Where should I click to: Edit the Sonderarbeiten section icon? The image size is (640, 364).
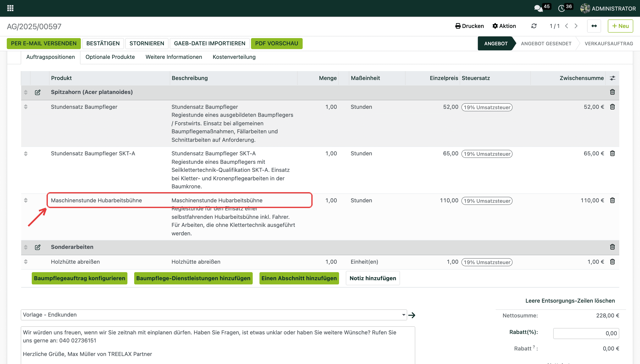tap(37, 247)
